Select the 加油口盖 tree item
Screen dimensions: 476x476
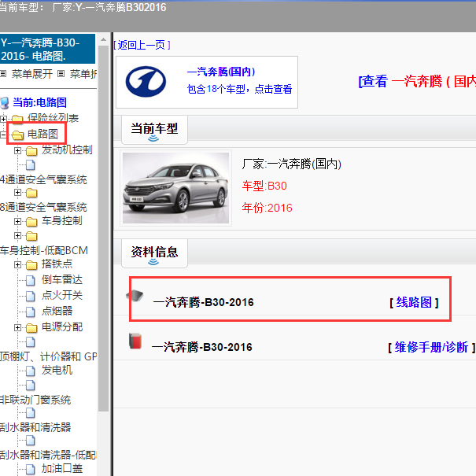tap(62, 468)
